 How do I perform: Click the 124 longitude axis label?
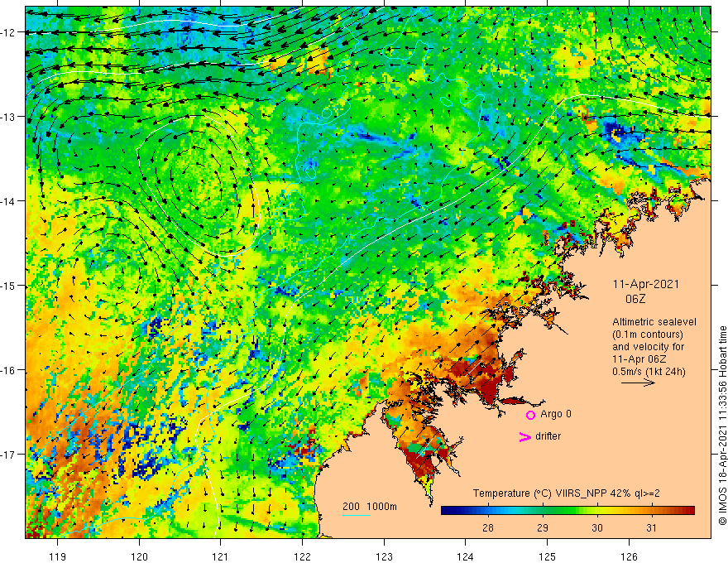pyautogui.click(x=466, y=556)
